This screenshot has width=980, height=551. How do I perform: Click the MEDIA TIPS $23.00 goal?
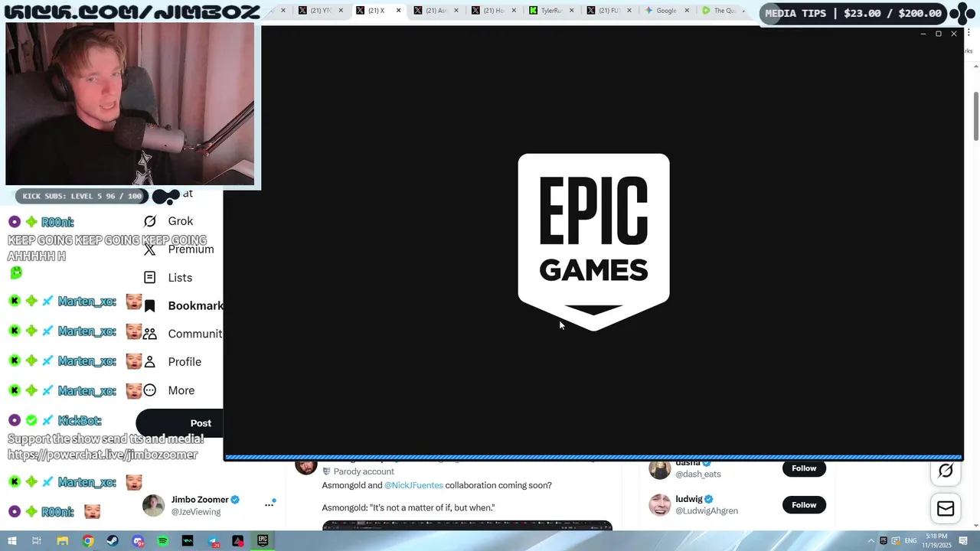(853, 13)
